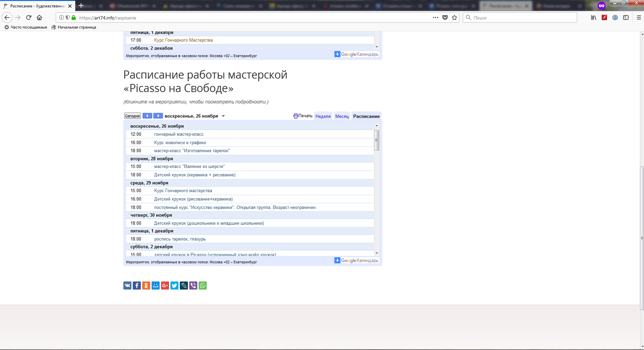
Task: Click the upper calendar scroll down arrow
Action: [377, 47]
